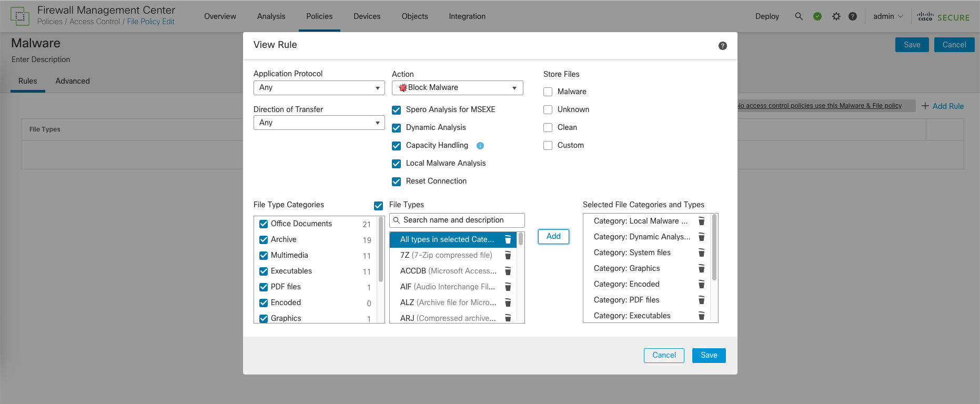Viewport: 980px width, 404px height.
Task: Click the green deployment status icon
Action: pos(817,16)
